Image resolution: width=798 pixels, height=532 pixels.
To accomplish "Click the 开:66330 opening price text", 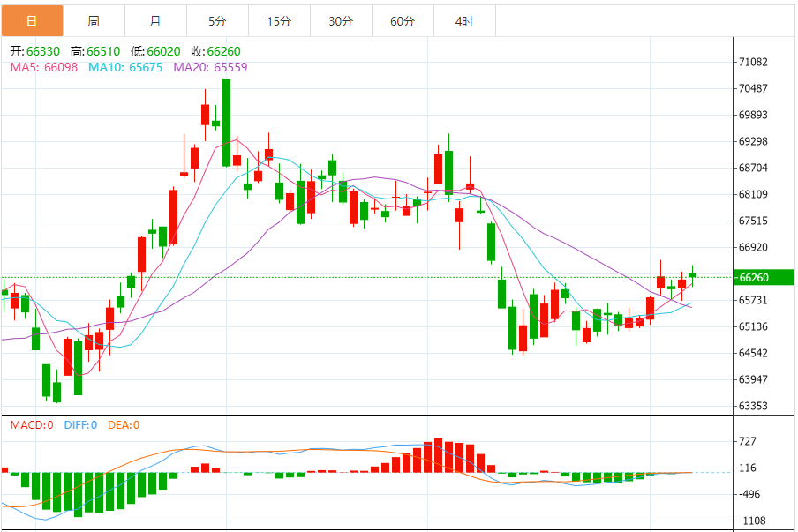I will (35, 51).
